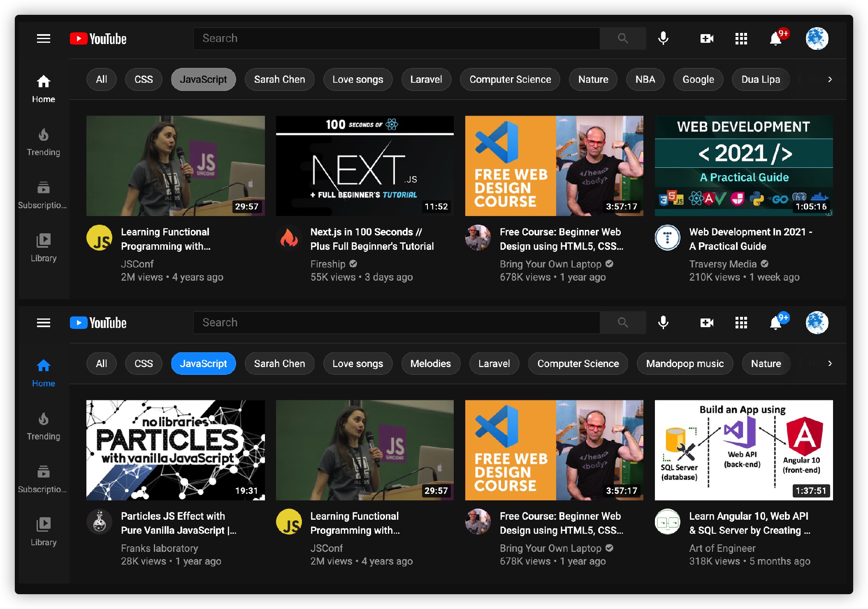Open the YouTube apps grid in bottom window

(x=741, y=323)
